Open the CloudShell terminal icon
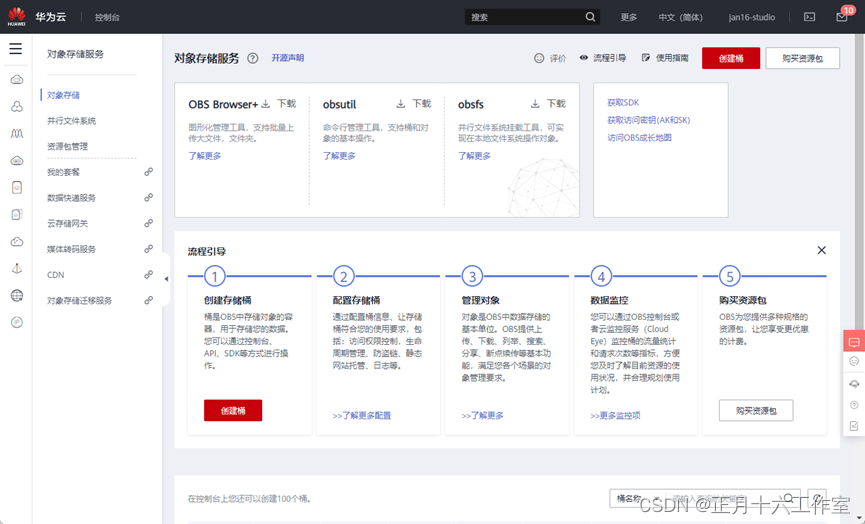The image size is (865, 524). [x=809, y=17]
